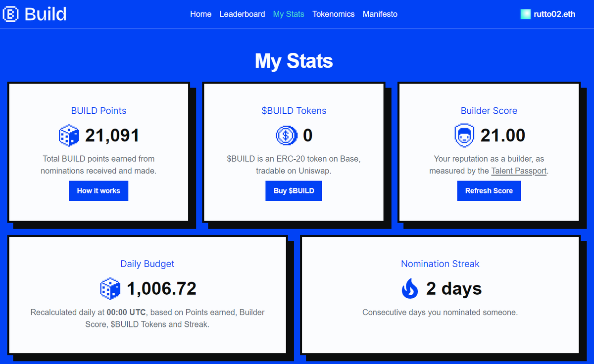The width and height of the screenshot is (594, 364).
Task: Click the Build brand text
Action: tap(46, 14)
